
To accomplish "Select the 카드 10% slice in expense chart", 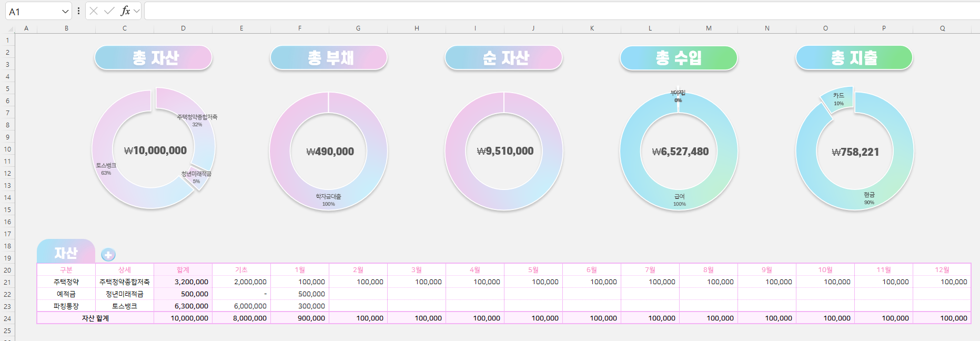I will click(x=836, y=99).
